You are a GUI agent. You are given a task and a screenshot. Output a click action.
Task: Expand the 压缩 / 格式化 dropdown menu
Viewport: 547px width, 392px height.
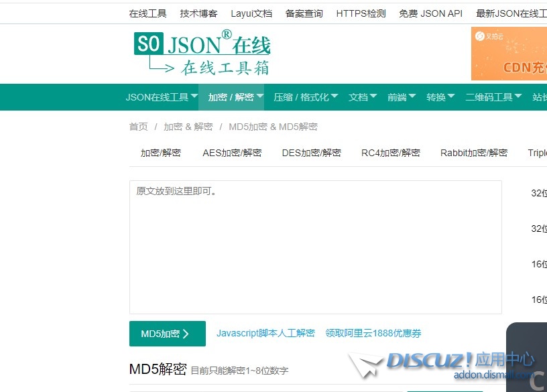(306, 97)
